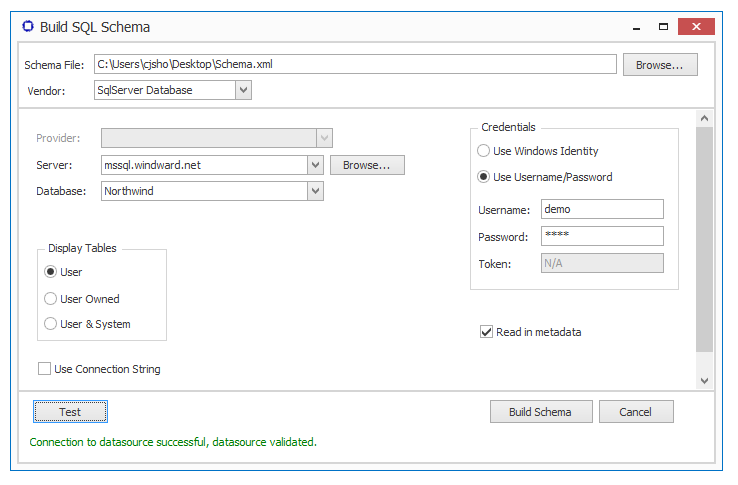Screen dimensions: 738x485
Task: Select Use Windows Identity credentials
Action: pos(483,151)
